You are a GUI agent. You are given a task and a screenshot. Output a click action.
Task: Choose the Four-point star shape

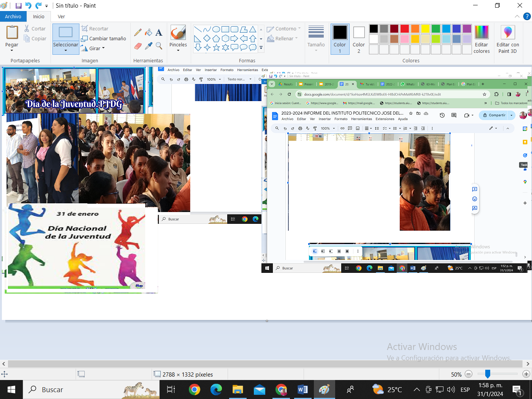point(207,47)
